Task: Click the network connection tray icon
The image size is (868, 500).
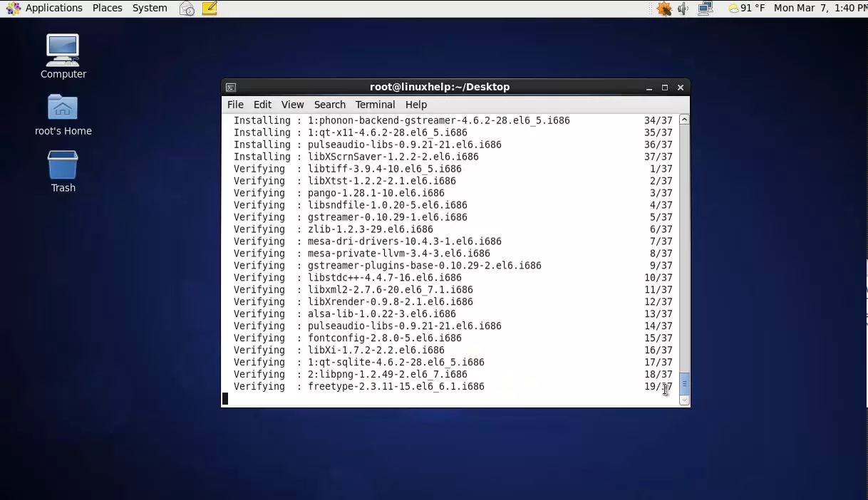Action: click(x=706, y=9)
